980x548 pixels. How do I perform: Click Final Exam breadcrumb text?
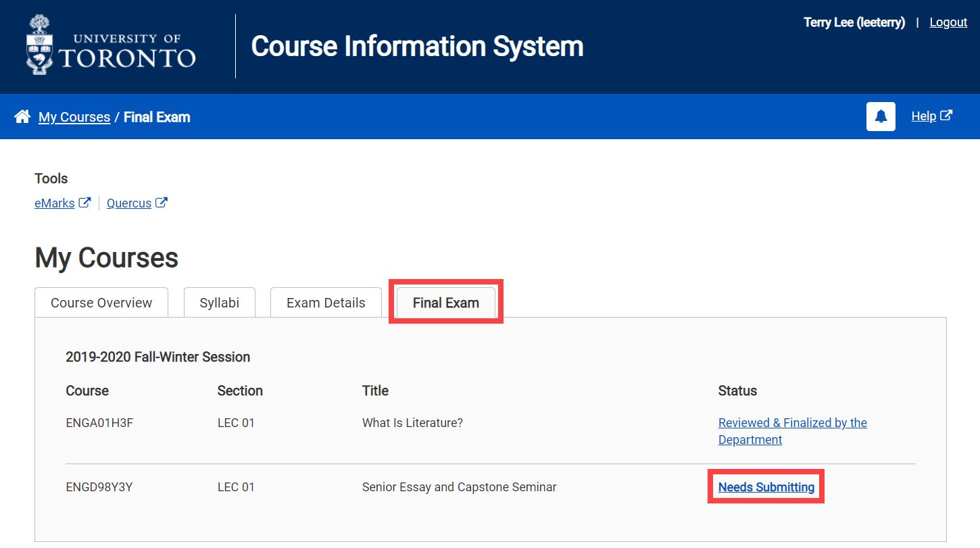[157, 117]
